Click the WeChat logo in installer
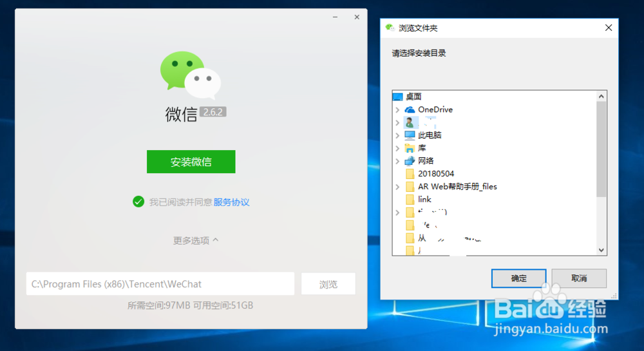644x351 pixels. 191,75
